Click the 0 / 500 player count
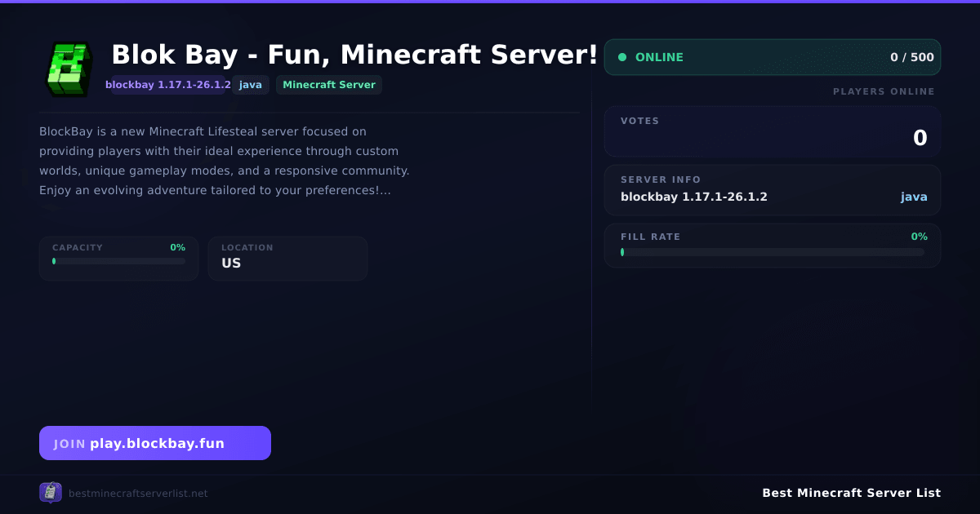 pyautogui.click(x=912, y=57)
